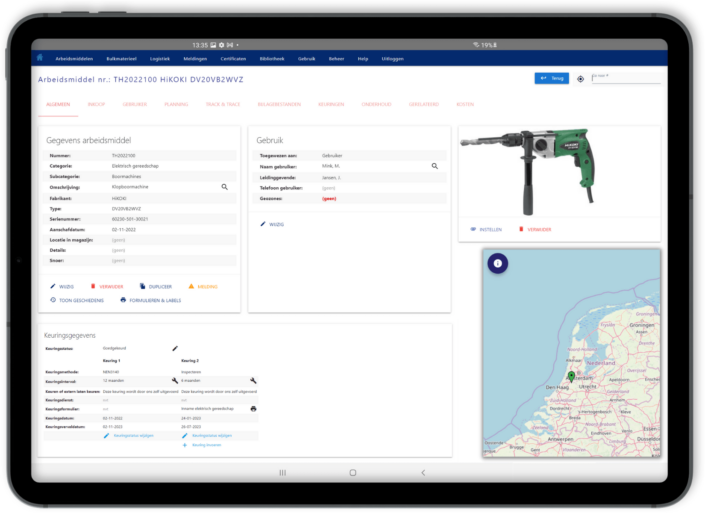Screen dimensions: 705x513
Task: Click Verwijder below the drill photo
Action: click(535, 230)
